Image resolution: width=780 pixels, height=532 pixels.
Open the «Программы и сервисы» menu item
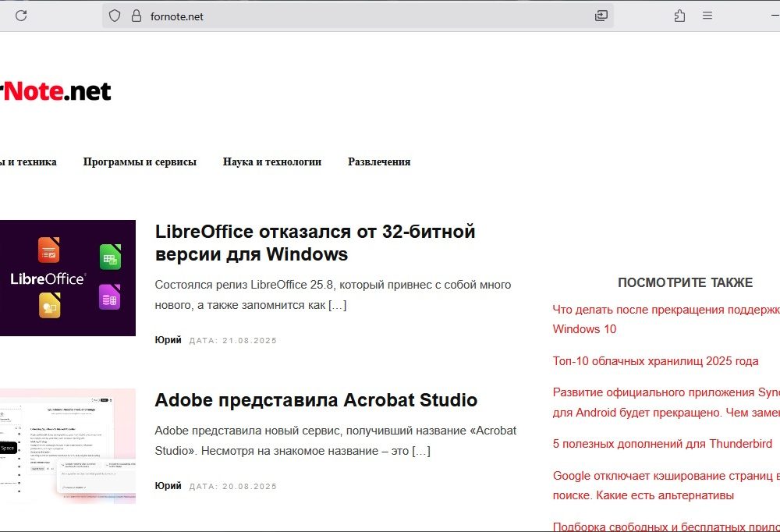tap(140, 162)
